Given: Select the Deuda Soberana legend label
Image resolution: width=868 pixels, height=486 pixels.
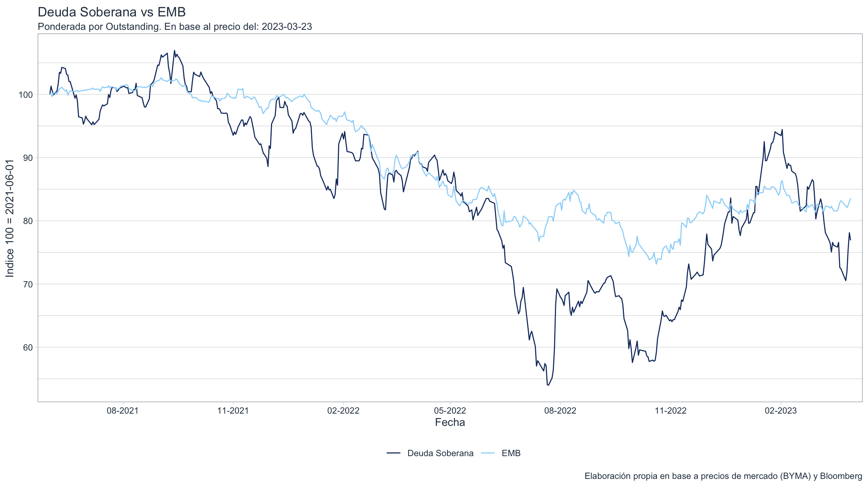Looking at the screenshot, I should 440,453.
